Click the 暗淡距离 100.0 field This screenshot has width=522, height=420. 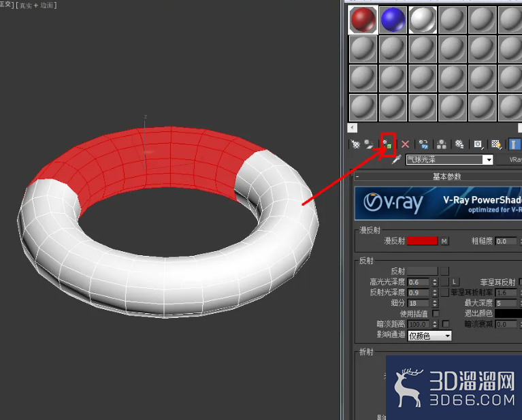tap(419, 324)
